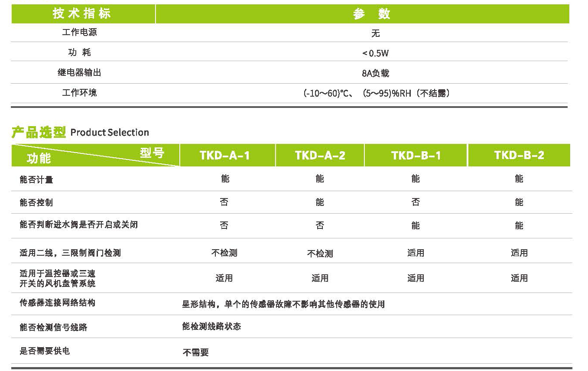Click 不检测 under the TKD-A-2 column
Image resolution: width=588 pixels, height=371 pixels.
tap(320, 254)
